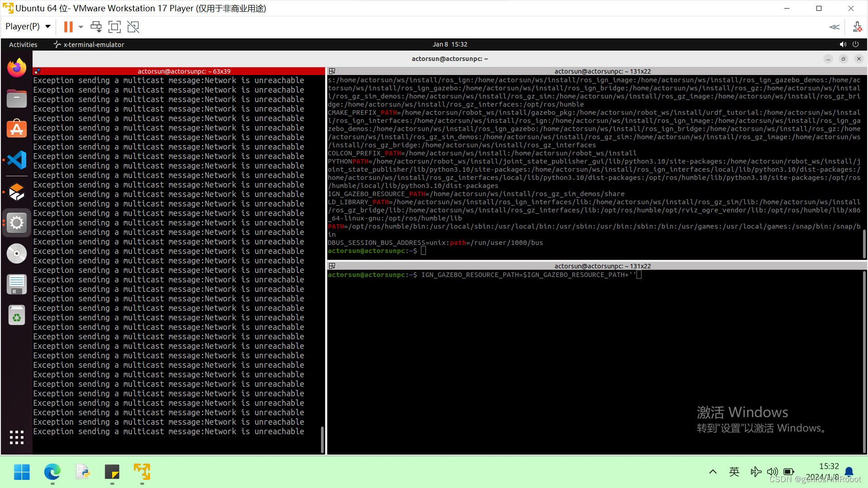
Task: Open the notification bell in the Windows tray
Action: (849, 472)
